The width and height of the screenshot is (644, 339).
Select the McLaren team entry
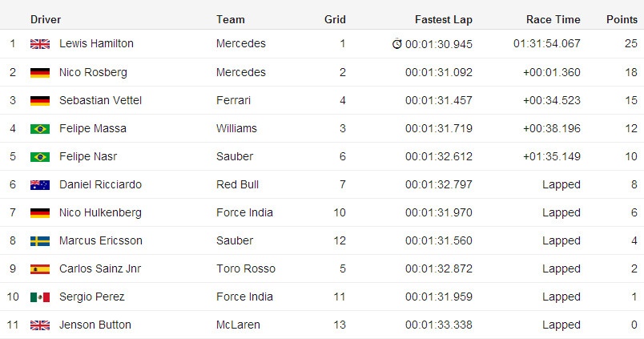point(237,325)
